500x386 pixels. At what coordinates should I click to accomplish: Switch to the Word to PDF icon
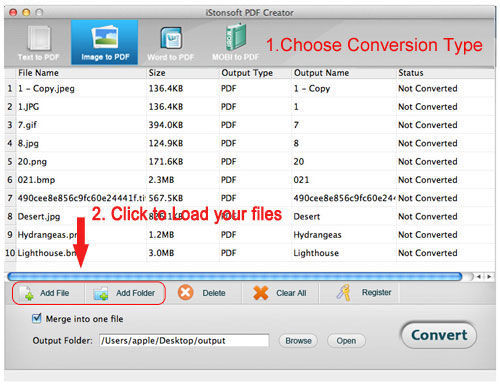click(171, 38)
